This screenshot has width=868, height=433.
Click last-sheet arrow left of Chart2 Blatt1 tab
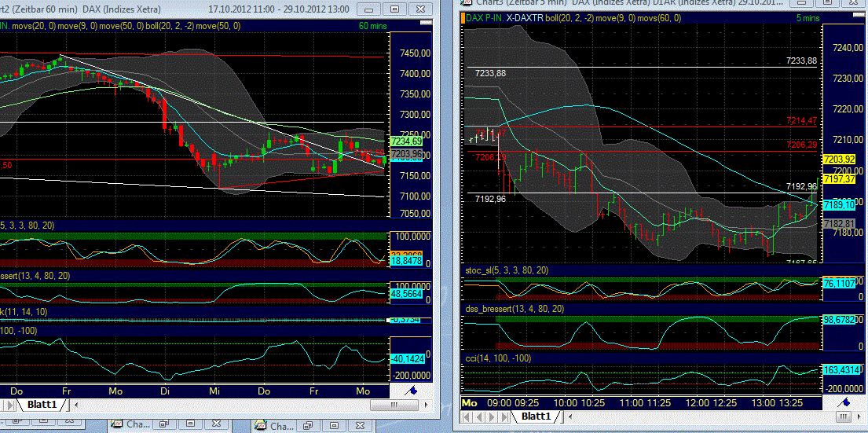click(10, 405)
